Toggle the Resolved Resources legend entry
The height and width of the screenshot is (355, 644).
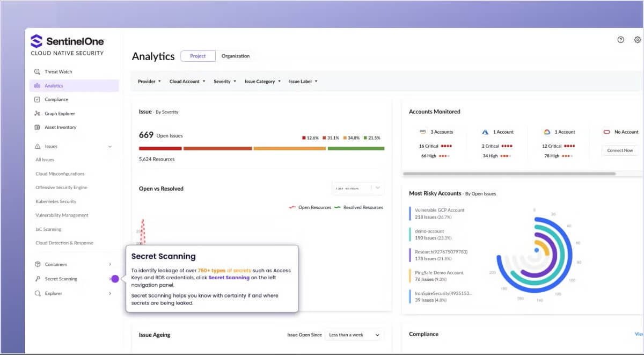[358, 207]
